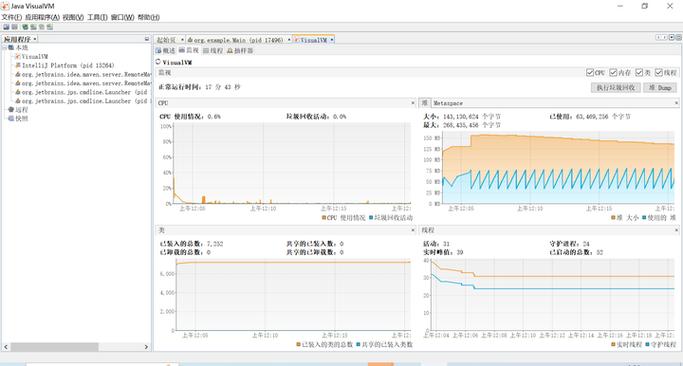Click the second main toolbar icon
The width and height of the screenshot is (683, 366).
(14, 27)
